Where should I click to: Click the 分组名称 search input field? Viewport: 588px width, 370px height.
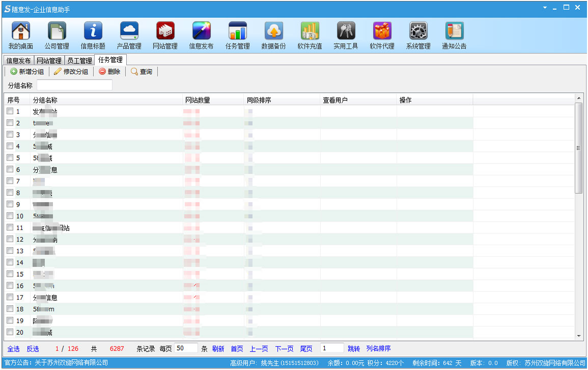point(74,85)
